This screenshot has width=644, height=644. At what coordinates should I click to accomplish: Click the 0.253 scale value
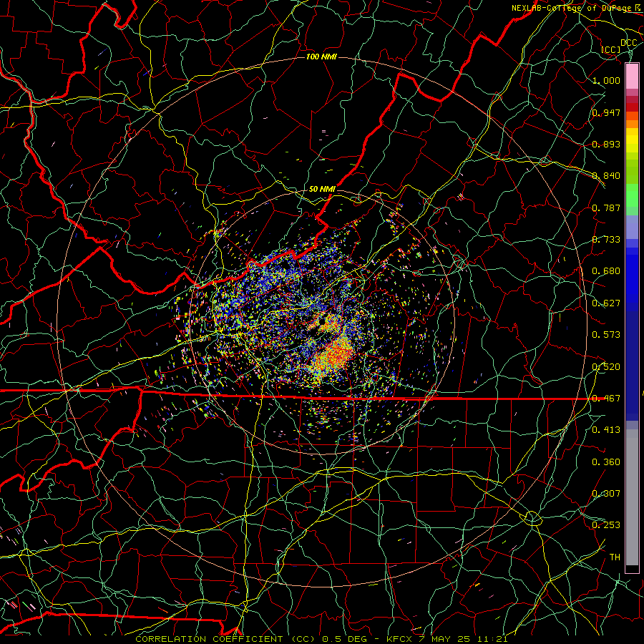606,525
